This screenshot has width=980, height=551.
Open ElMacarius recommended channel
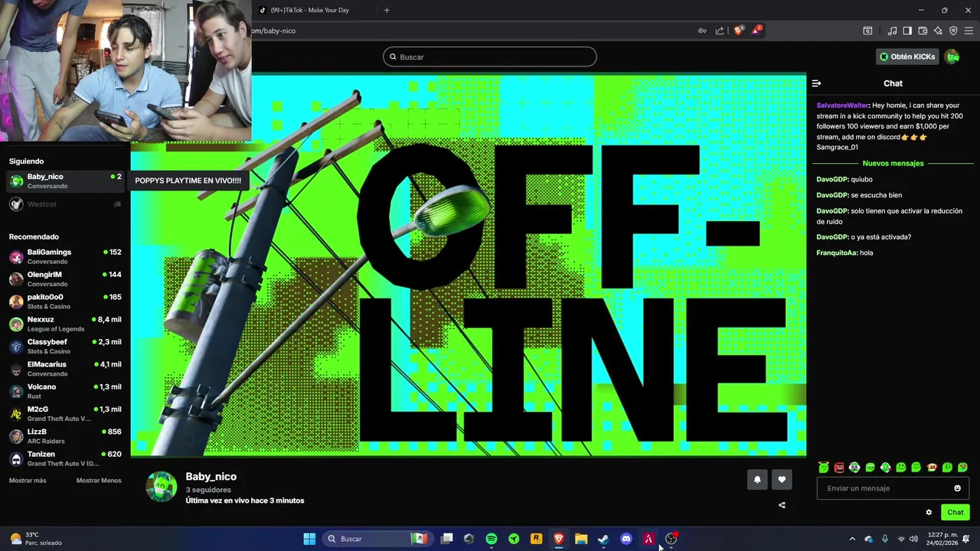click(65, 369)
